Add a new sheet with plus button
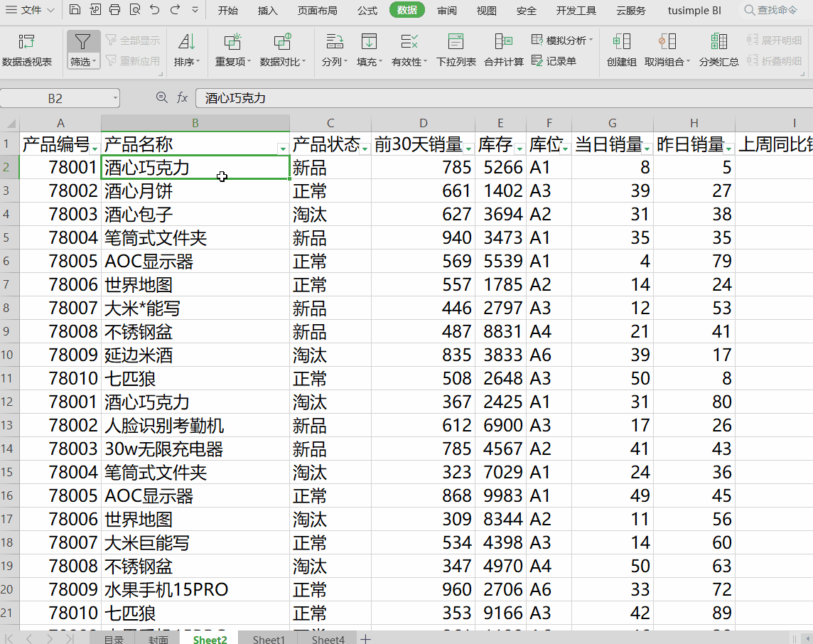The height and width of the screenshot is (644, 813). pos(365,639)
